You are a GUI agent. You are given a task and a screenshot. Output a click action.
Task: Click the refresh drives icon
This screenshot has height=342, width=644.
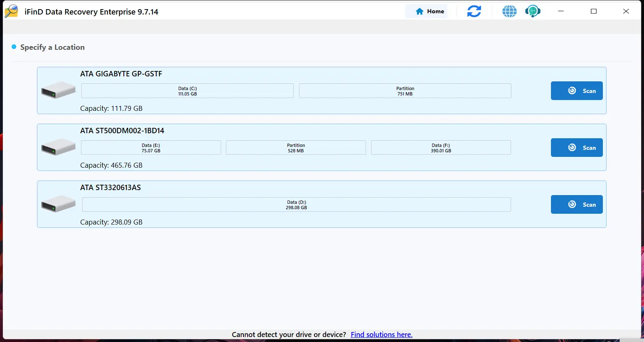[474, 11]
